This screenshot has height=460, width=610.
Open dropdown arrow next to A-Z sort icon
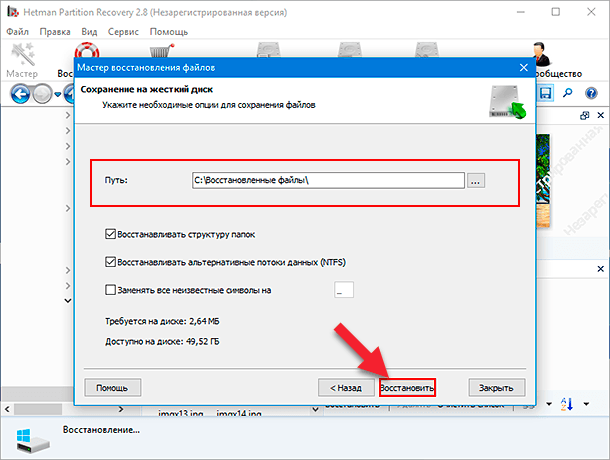(586, 404)
